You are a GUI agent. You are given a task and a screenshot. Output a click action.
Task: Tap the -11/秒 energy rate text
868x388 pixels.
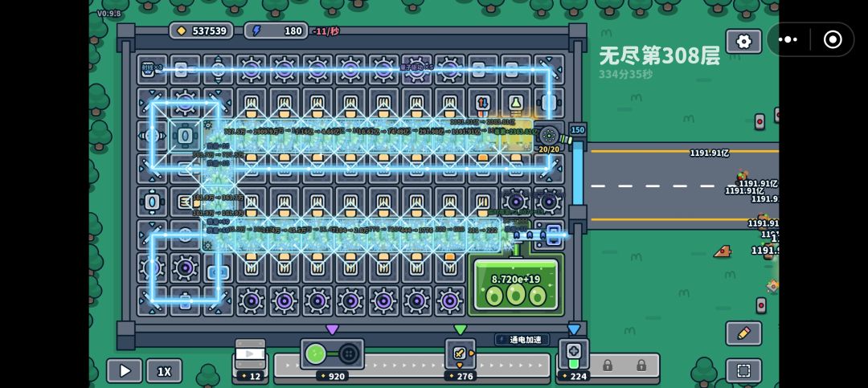coord(325,31)
